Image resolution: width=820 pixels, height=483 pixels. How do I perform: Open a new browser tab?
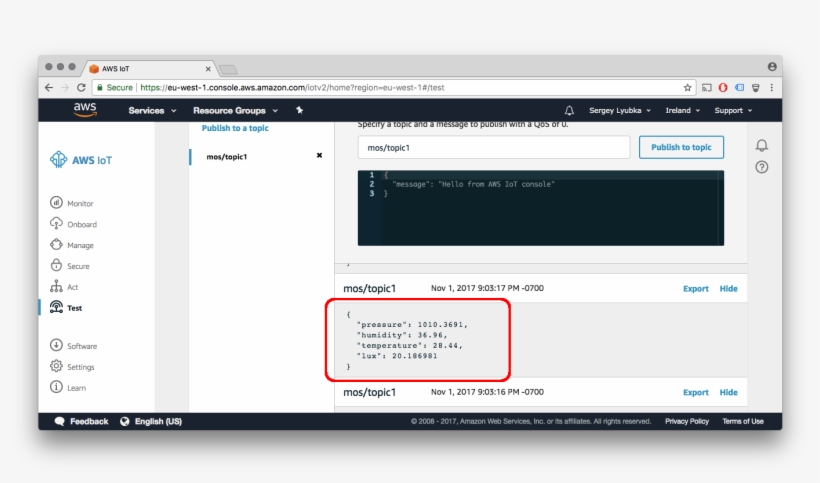tap(228, 69)
